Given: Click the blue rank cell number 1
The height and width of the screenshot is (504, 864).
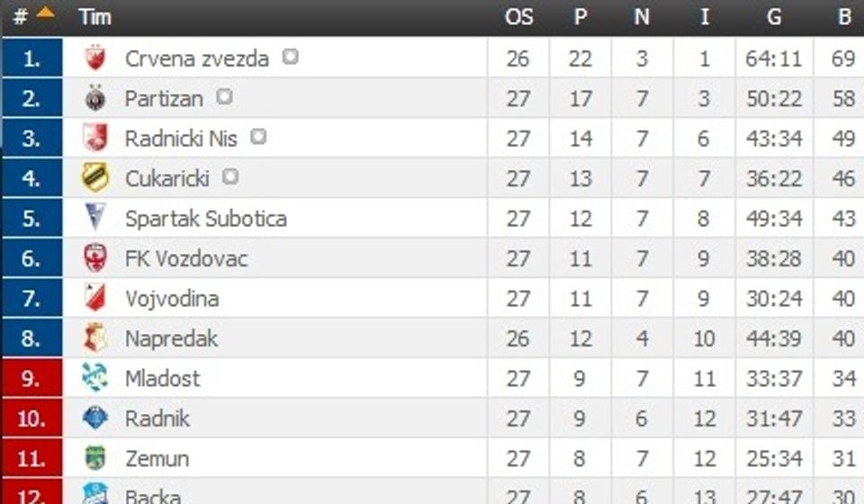Looking at the screenshot, I should pos(32,58).
